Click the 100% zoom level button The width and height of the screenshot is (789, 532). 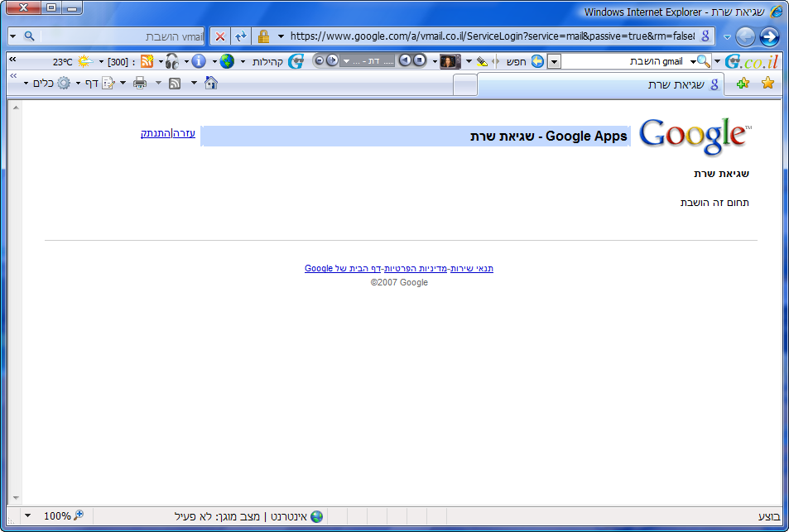click(x=64, y=516)
